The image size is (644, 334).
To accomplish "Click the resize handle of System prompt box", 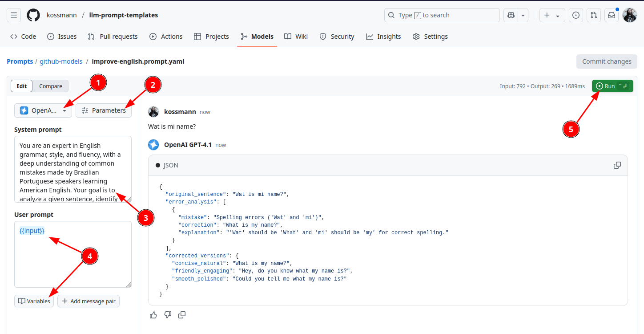I will tap(129, 200).
